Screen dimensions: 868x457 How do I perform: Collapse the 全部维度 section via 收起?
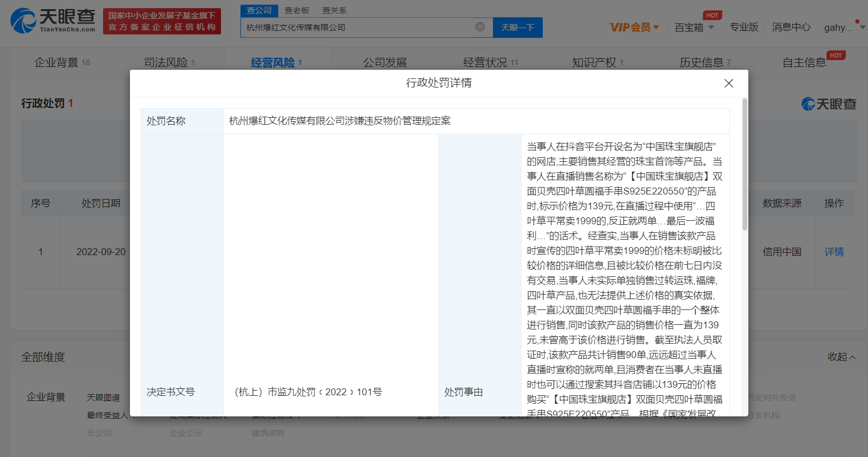point(842,357)
